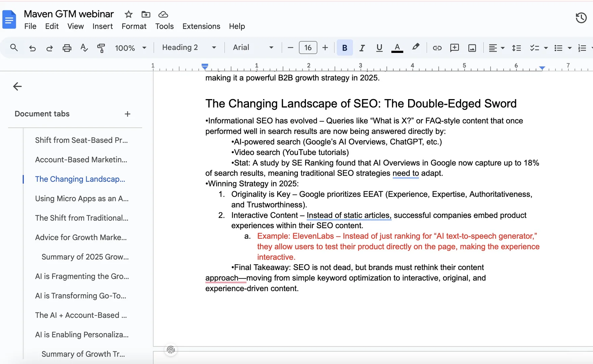Open the Arial font dropdown
Screen dimensions: 593x364
pos(253,48)
